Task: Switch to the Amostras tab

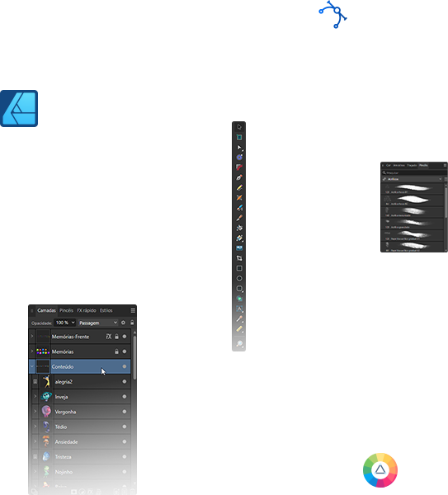Action: click(x=398, y=165)
